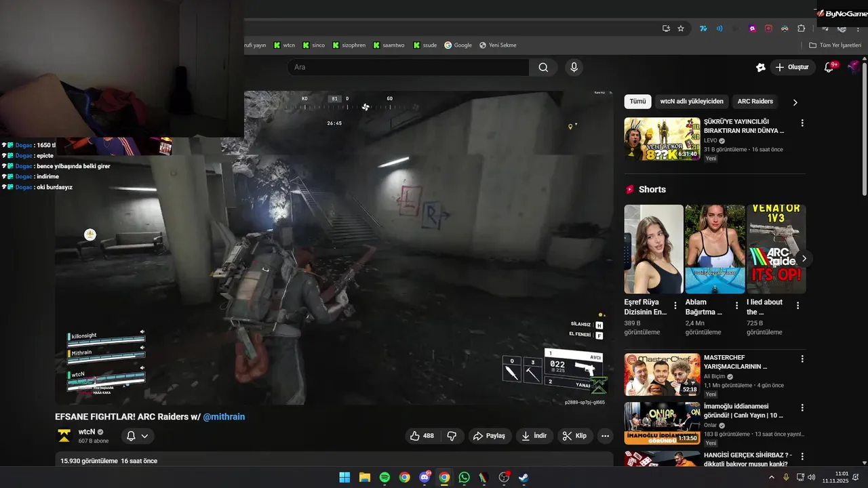This screenshot has height=488, width=868.
Task: Open options menu for İmamoğlu iddianamesi video
Action: 802,407
